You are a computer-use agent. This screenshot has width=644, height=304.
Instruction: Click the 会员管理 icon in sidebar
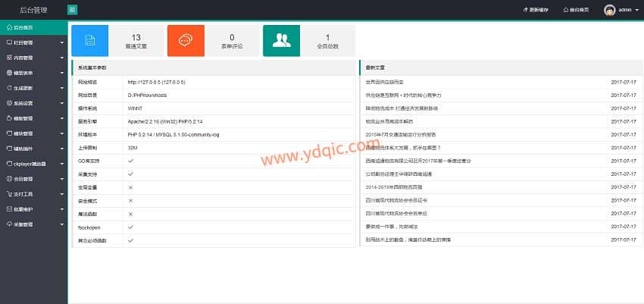(x=9, y=179)
